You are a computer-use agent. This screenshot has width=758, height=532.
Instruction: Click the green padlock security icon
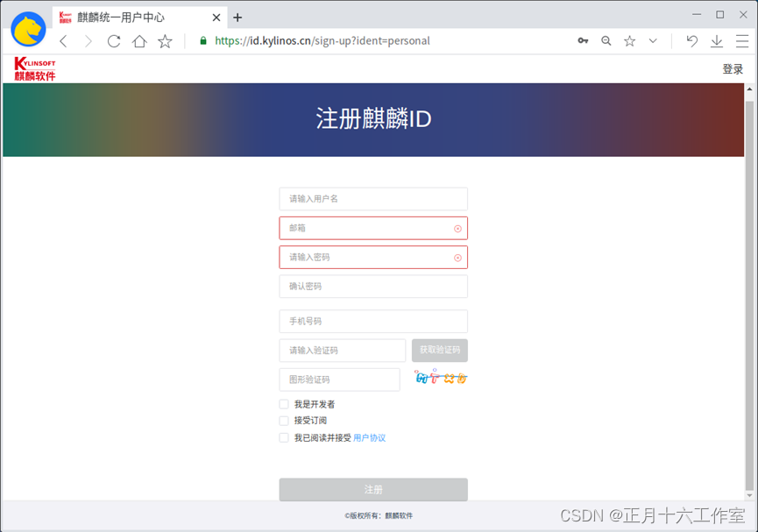[x=203, y=40]
